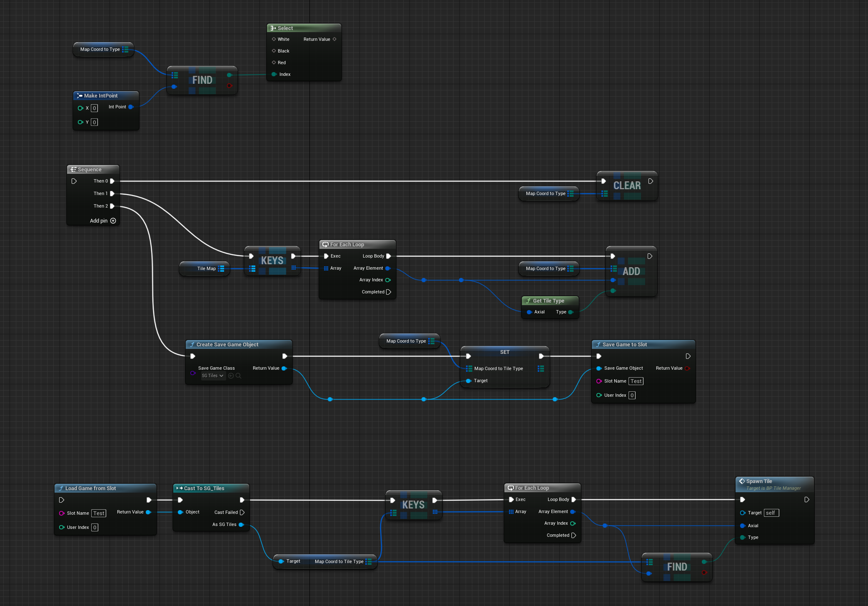Click the Red option pin on Select node
Viewport: 868px width, 606px height.
click(x=274, y=63)
